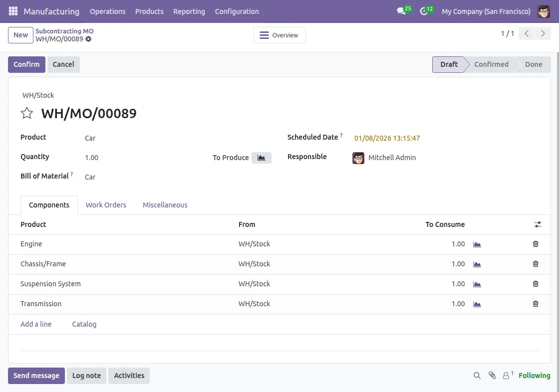559x392 pixels.
Task: Mark WH/MO/00089 as favorite with star
Action: click(x=27, y=113)
